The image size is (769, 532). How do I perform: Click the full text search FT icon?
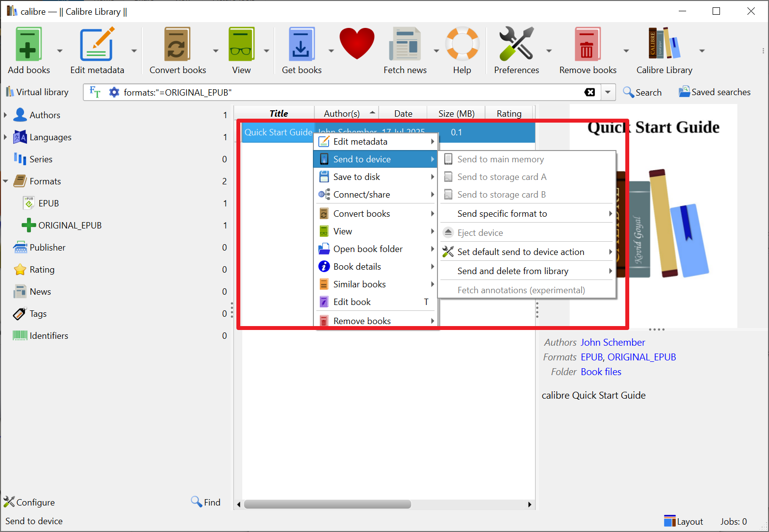click(95, 92)
